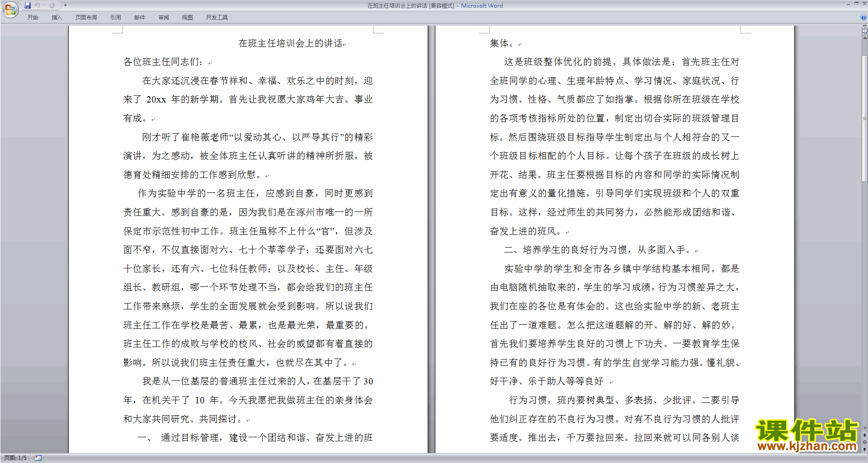Click the line 好干净、乐于助人等等良好
The width and height of the screenshot is (868, 463).
[547, 381]
